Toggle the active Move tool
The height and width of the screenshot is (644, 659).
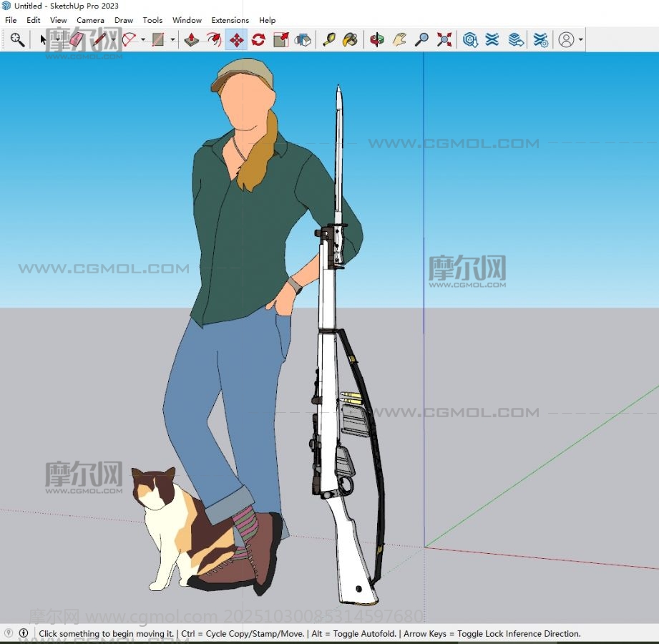236,40
